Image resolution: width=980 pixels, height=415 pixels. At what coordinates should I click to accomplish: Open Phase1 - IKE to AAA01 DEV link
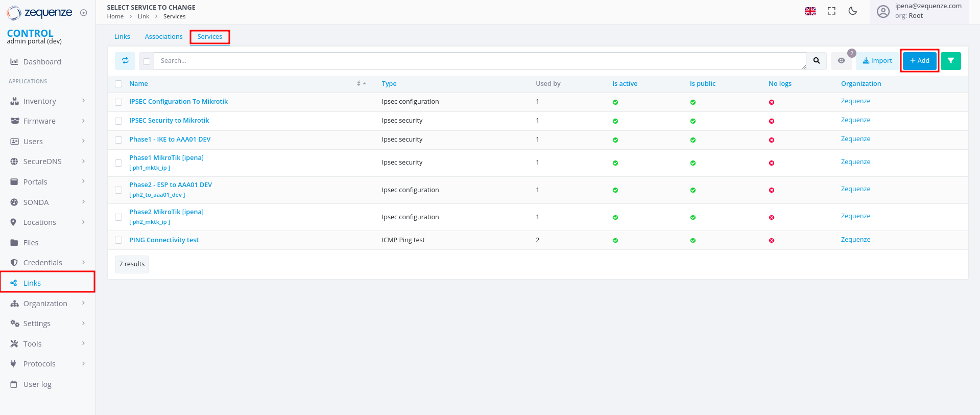[x=170, y=140]
